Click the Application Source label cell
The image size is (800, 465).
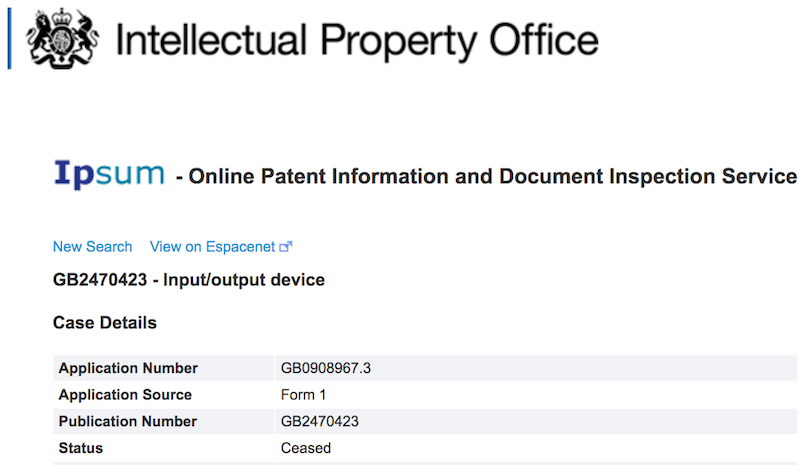[x=163, y=395]
